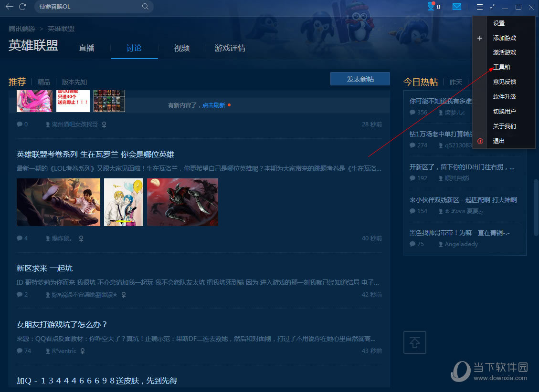Open post 英雄联盟考卷系列 生在瓦罗兰
The width and height of the screenshot is (539, 392).
click(95, 155)
